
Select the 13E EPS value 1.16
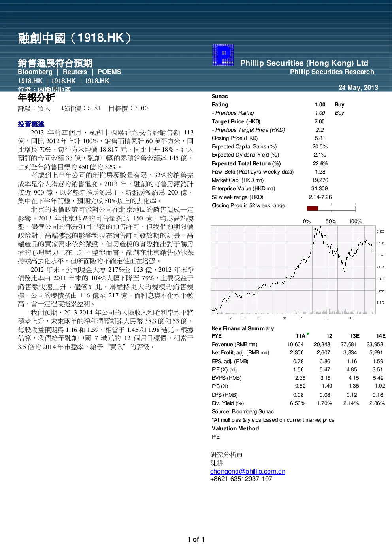352,361
